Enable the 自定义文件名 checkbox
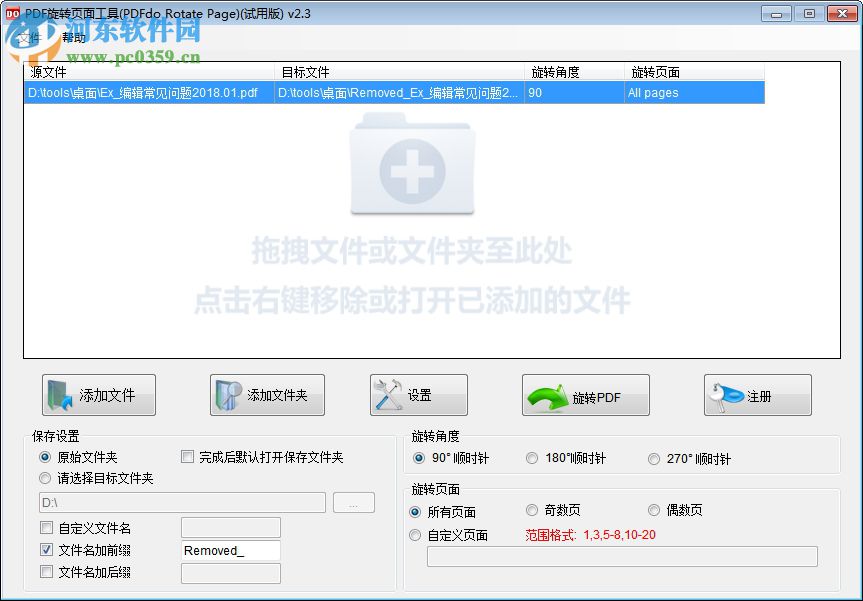This screenshot has width=863, height=601. point(46,527)
